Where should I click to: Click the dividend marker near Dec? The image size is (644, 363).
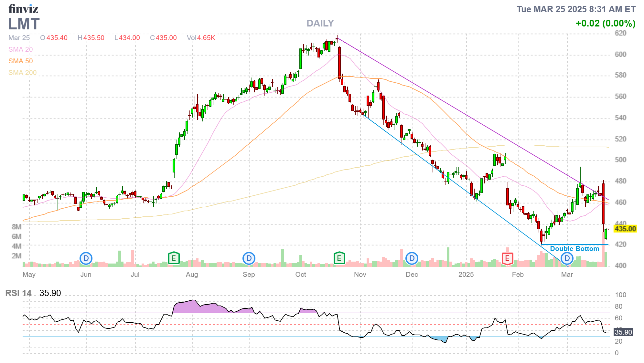(412, 258)
